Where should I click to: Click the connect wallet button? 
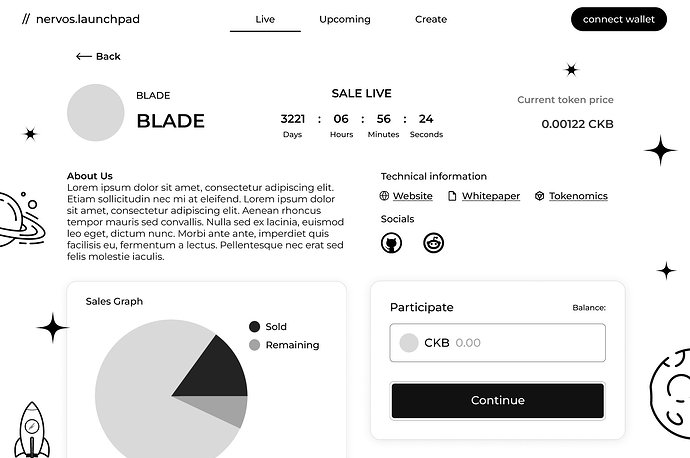point(619,19)
